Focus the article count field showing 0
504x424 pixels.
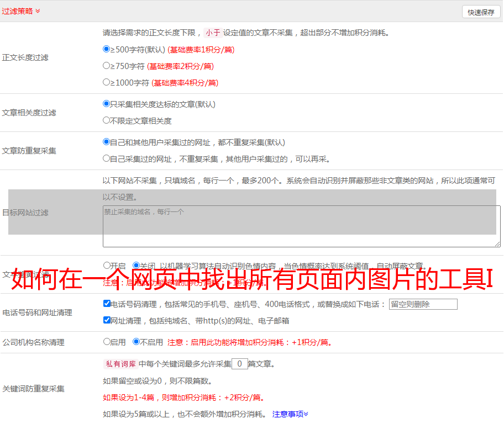(x=240, y=364)
